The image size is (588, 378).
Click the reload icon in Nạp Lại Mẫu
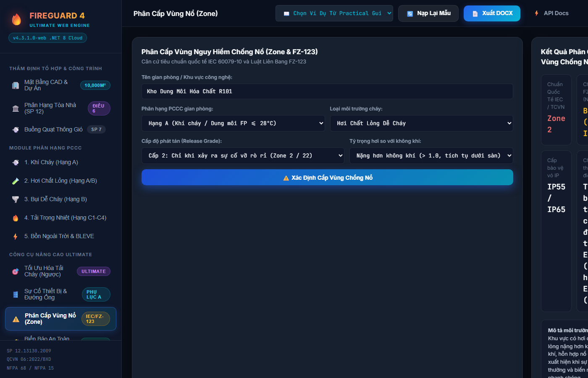pos(410,14)
